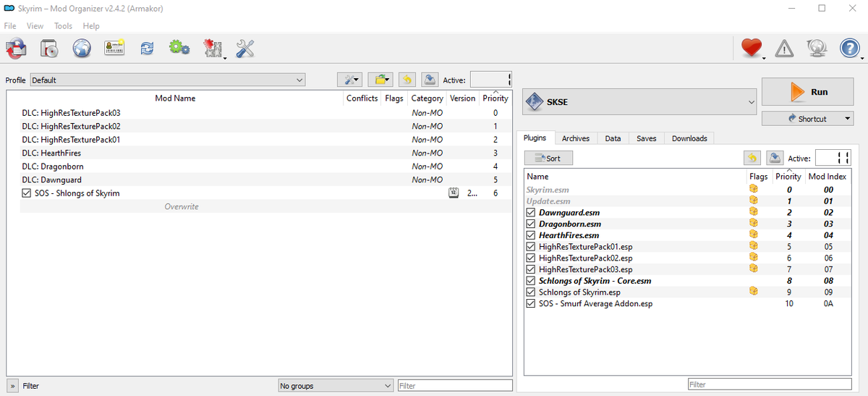
Task: Disable HighResTexturePack02.esp plugin checkbox
Action: [531, 258]
